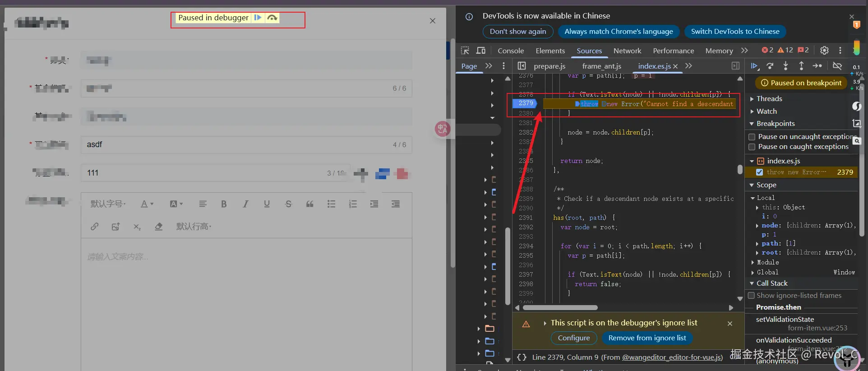Step into next function call

[x=785, y=66]
